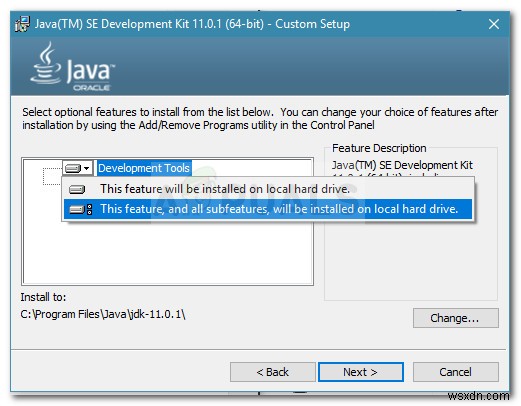Click the single hard drive icon in menu
Image resolution: width=521 pixels, height=406 pixels.
pyautogui.click(x=77, y=189)
